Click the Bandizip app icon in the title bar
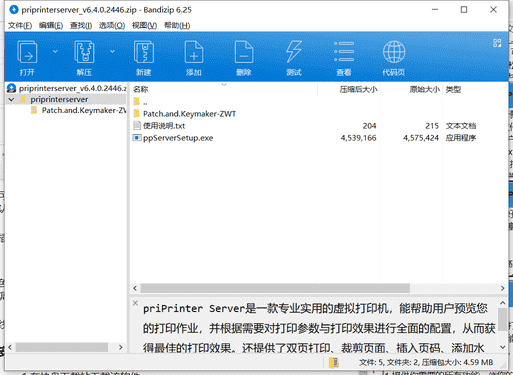 14,10
